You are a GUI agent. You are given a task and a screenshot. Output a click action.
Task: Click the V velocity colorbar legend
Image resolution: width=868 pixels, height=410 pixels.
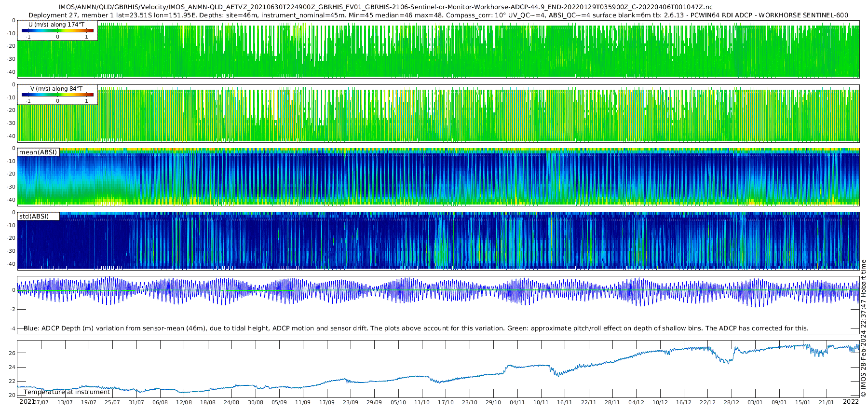(x=57, y=95)
